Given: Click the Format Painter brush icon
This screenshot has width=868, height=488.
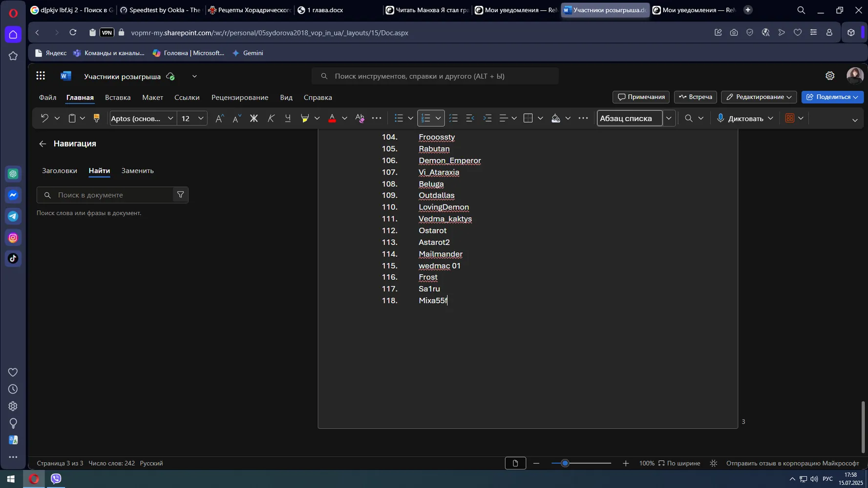Looking at the screenshot, I should point(96,118).
